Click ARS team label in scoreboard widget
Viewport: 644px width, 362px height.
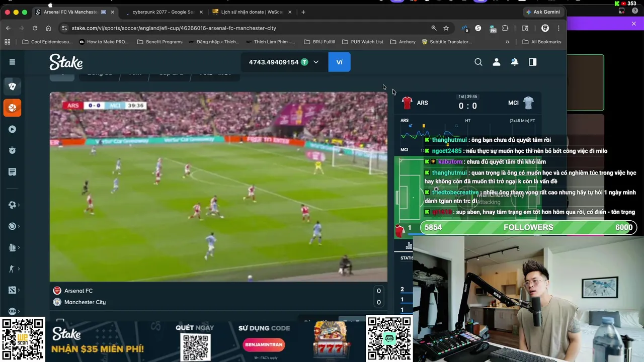point(422,103)
